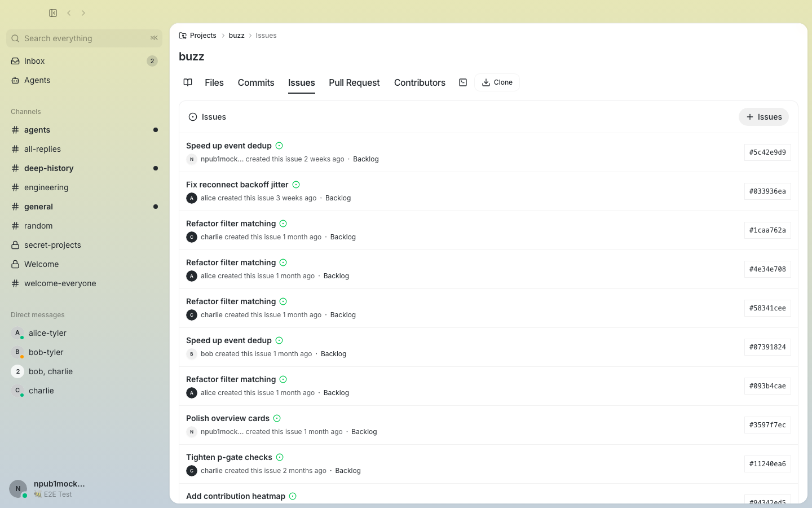Click the alice-tyler avatar in direct messages
This screenshot has height=508, width=812.
[x=17, y=333]
